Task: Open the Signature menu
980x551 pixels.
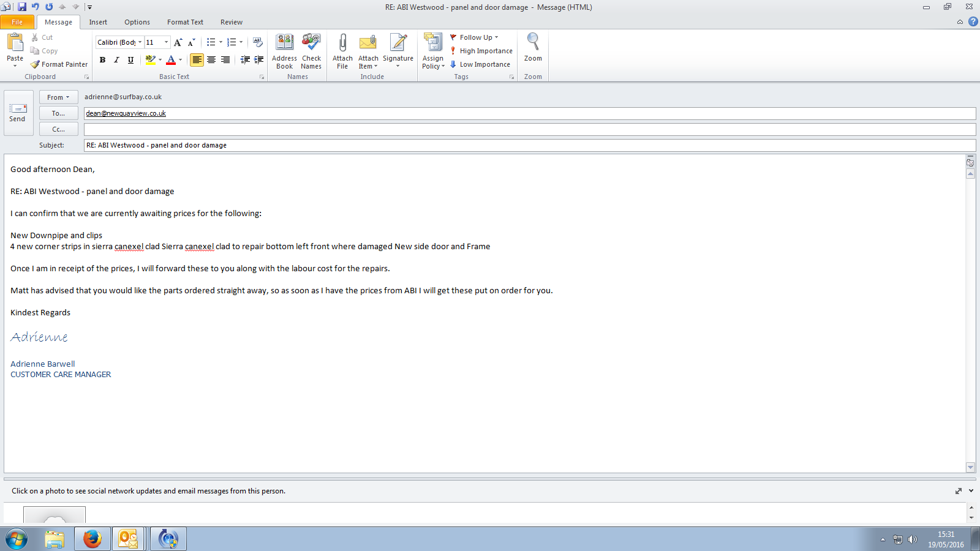Action: (398, 51)
